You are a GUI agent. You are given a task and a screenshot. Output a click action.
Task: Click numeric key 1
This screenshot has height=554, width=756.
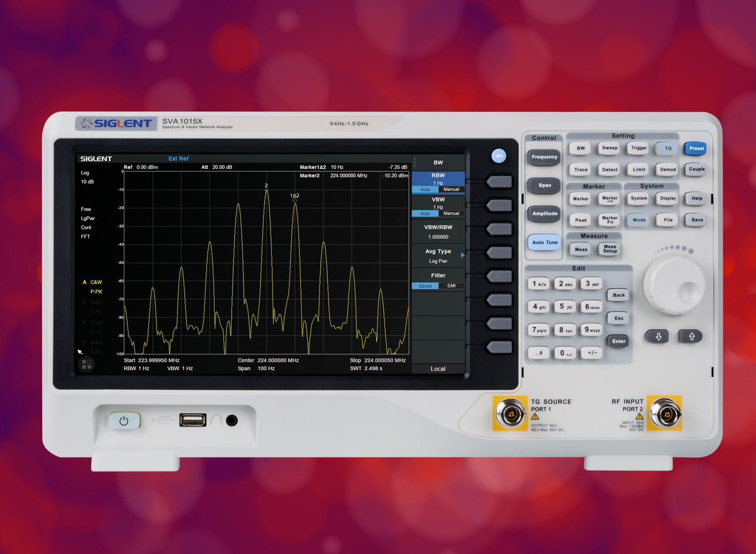tap(539, 284)
